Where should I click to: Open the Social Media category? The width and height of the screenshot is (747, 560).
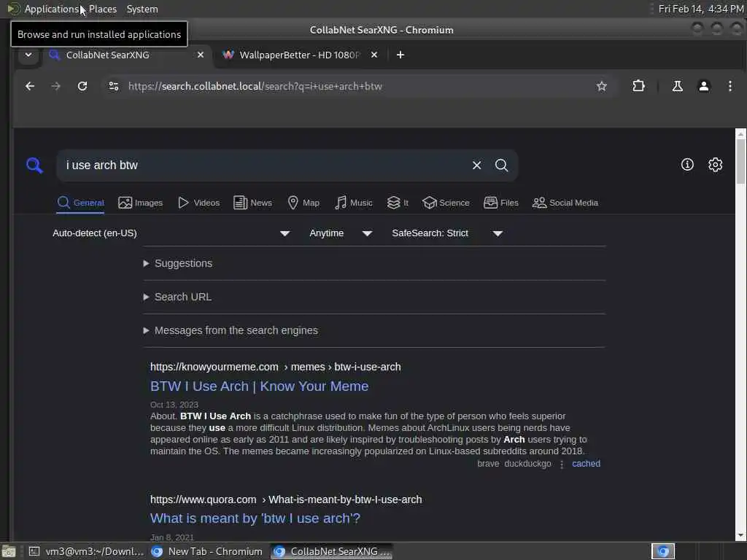[x=565, y=203]
